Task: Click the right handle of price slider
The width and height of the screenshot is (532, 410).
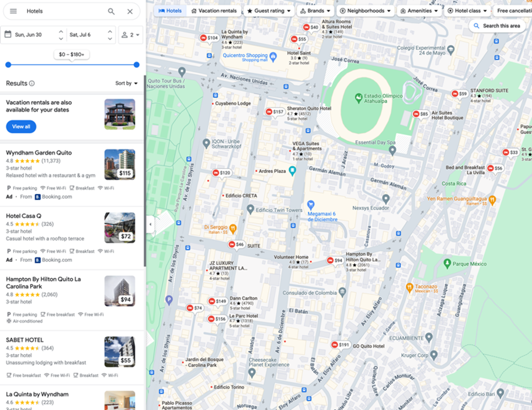Action: (x=136, y=65)
